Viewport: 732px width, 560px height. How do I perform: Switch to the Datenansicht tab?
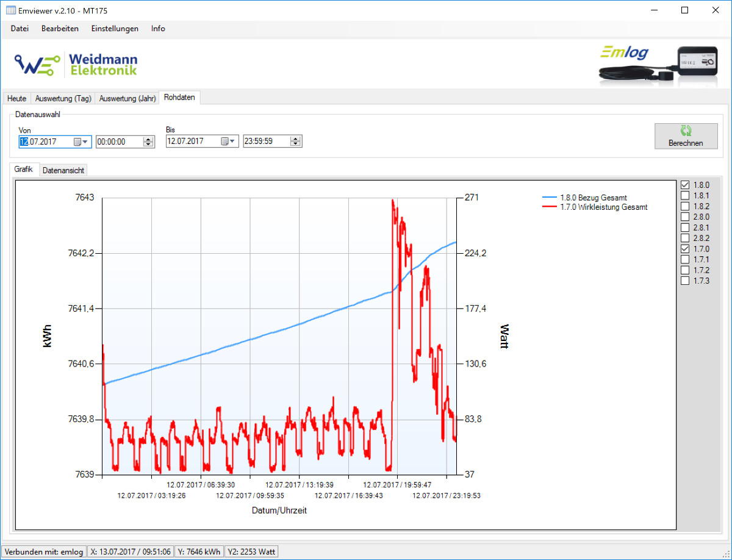63,170
